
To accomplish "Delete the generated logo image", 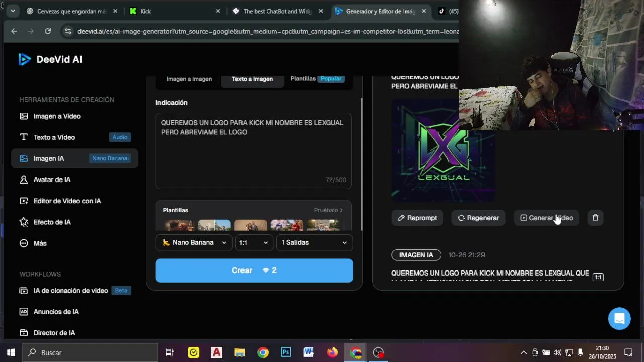I will click(595, 218).
